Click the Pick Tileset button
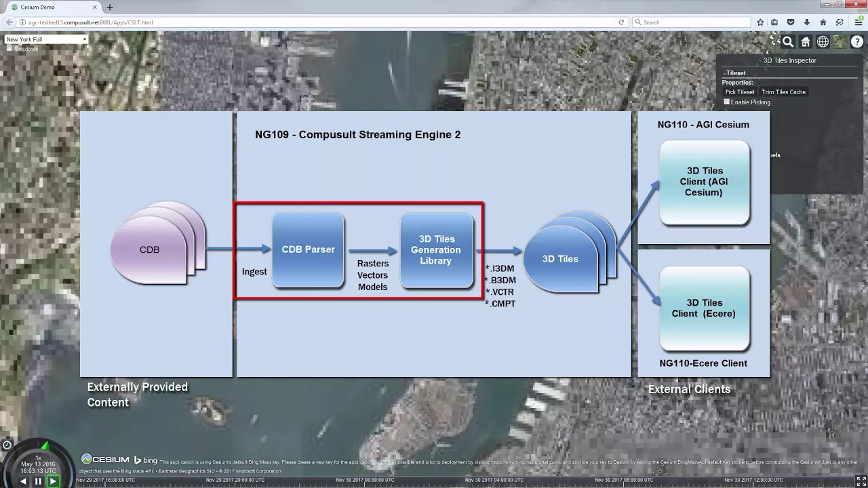 pyautogui.click(x=740, y=91)
